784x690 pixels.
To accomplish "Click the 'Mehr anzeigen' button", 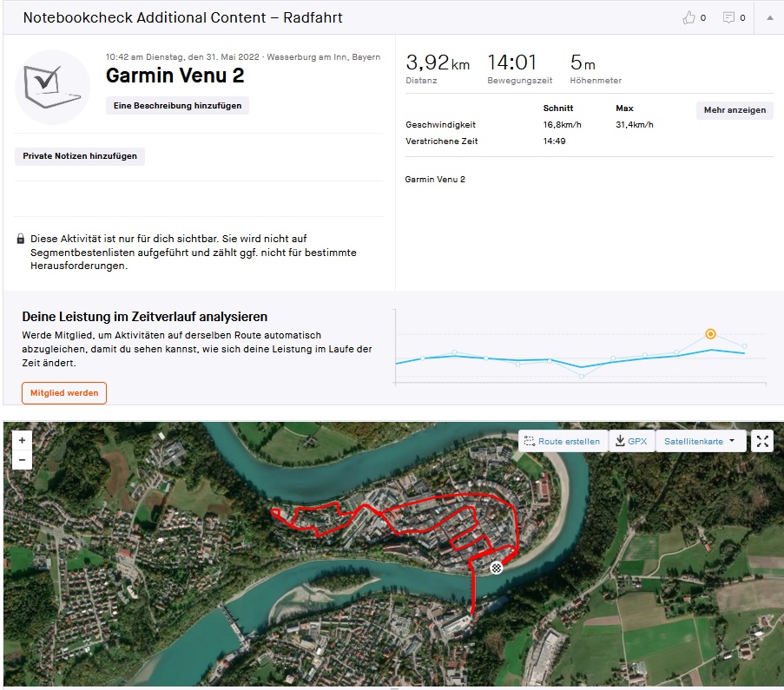I will click(735, 110).
